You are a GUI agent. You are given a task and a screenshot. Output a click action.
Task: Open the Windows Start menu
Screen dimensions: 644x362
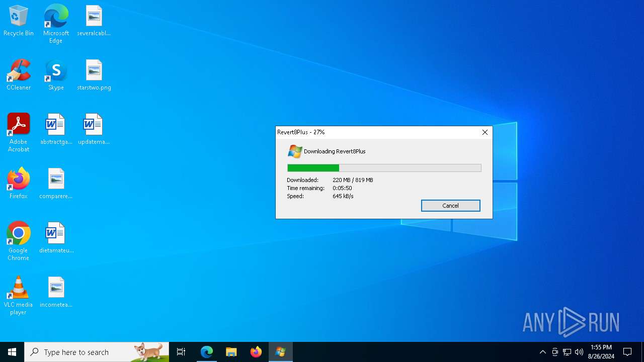pos(12,352)
